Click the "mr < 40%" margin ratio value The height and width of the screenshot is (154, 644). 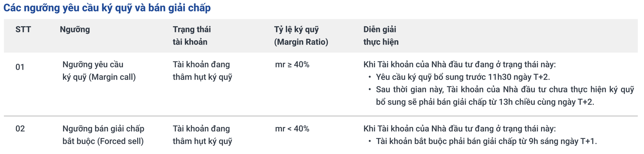point(292,129)
